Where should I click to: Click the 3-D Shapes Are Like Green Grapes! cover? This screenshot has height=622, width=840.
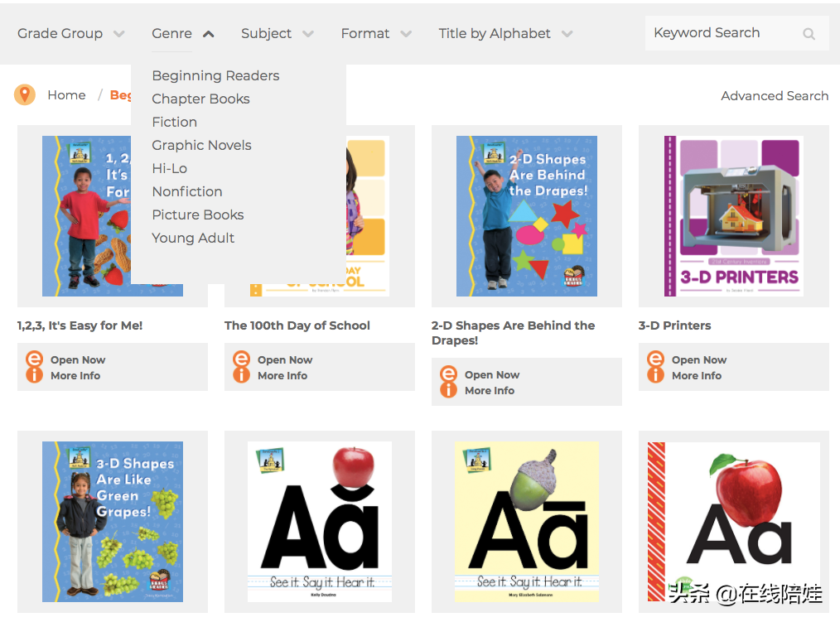(113, 521)
